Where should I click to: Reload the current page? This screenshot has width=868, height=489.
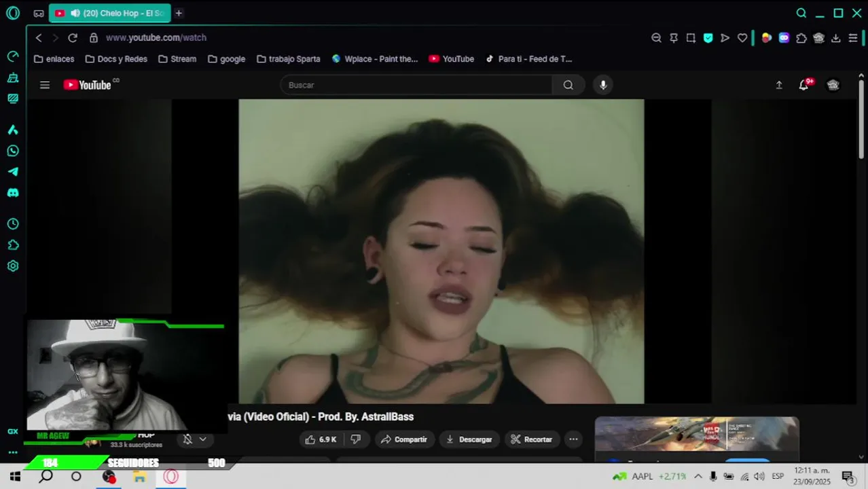click(x=73, y=37)
